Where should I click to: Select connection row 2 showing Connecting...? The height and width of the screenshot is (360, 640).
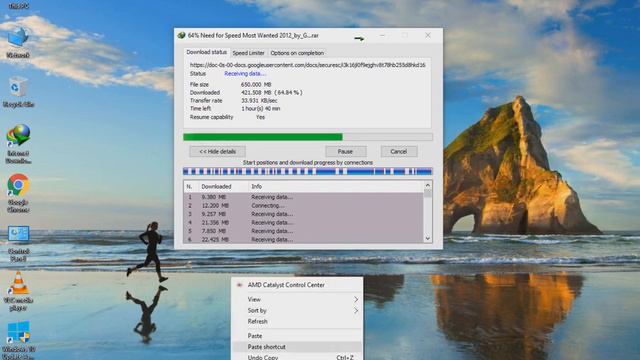coord(304,205)
